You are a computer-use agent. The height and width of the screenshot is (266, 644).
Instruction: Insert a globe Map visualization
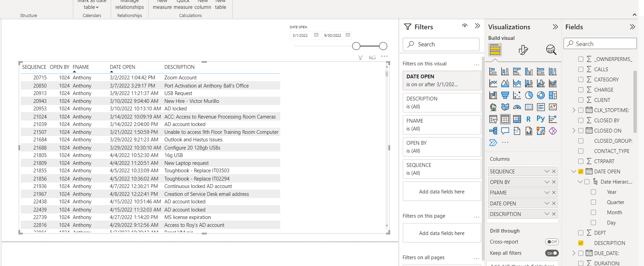493,107
